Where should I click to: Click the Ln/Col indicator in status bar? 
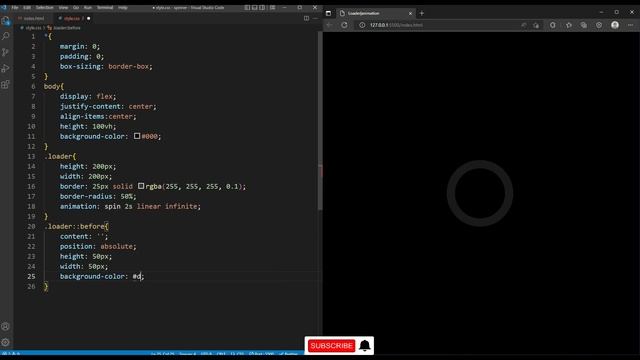(162, 354)
